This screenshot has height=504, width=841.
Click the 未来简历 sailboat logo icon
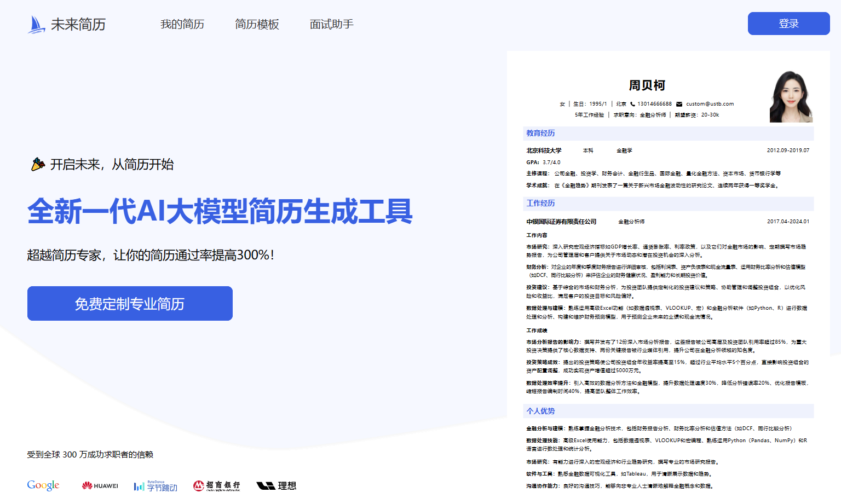click(36, 25)
